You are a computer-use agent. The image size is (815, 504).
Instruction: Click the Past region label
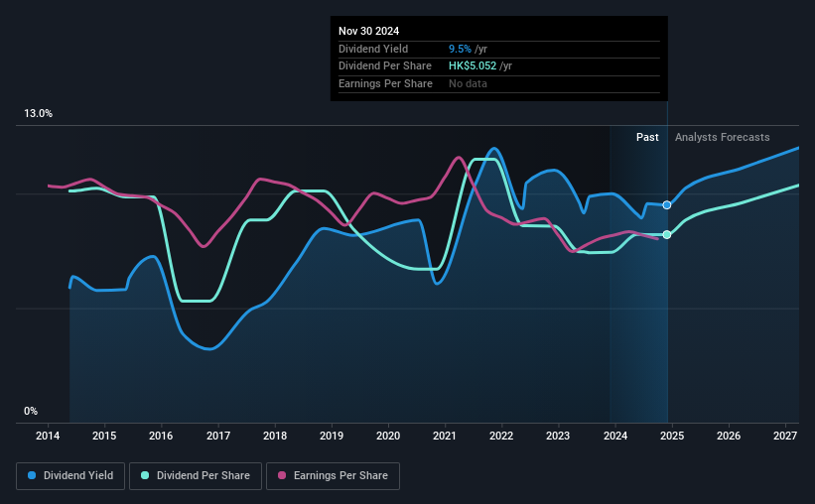(647, 137)
